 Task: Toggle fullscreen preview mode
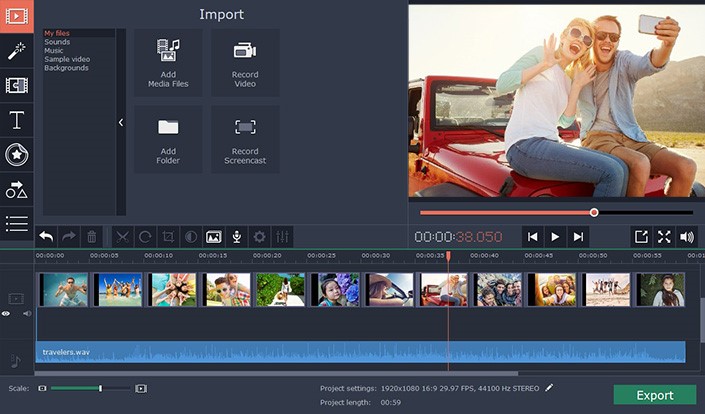click(x=664, y=237)
